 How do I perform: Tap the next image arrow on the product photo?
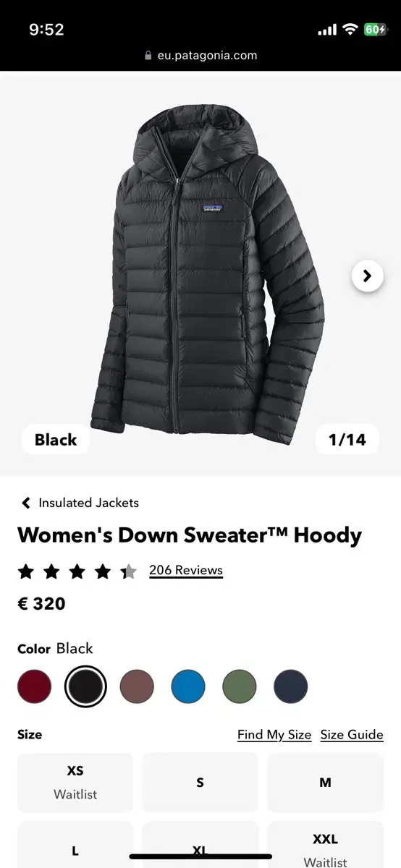pos(367,276)
